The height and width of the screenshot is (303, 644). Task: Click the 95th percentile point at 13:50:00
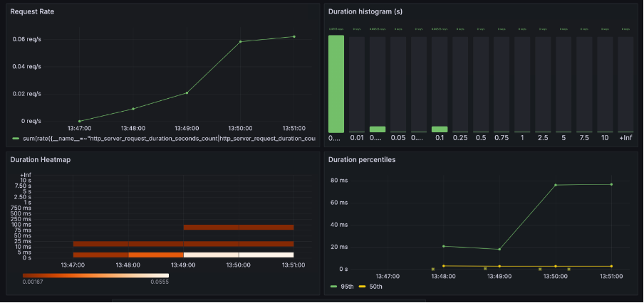click(x=555, y=185)
